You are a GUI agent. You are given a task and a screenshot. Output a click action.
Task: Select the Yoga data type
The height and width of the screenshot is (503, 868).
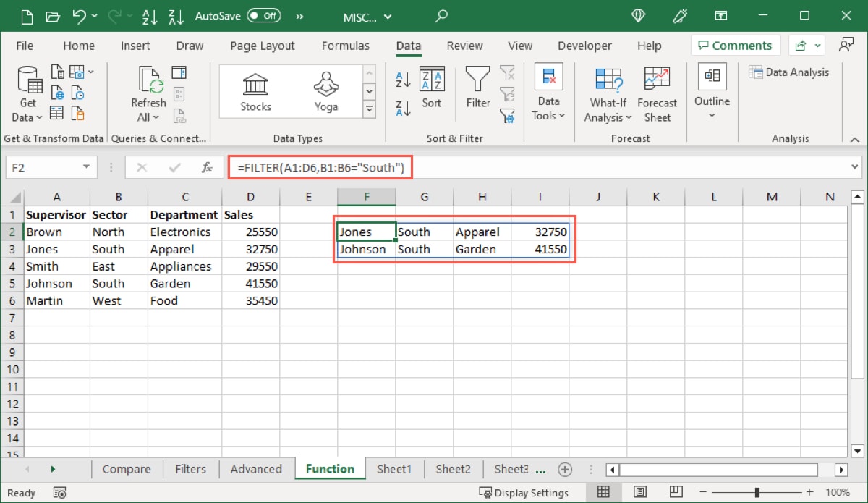325,90
